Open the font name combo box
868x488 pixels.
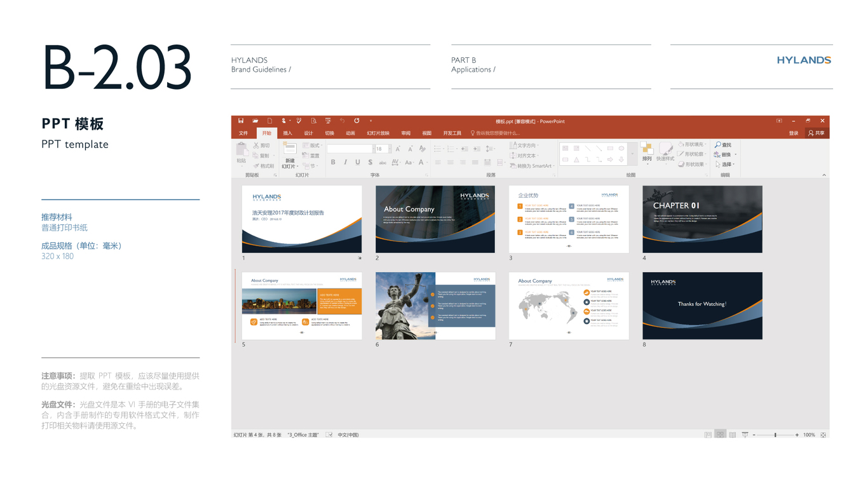(350, 149)
